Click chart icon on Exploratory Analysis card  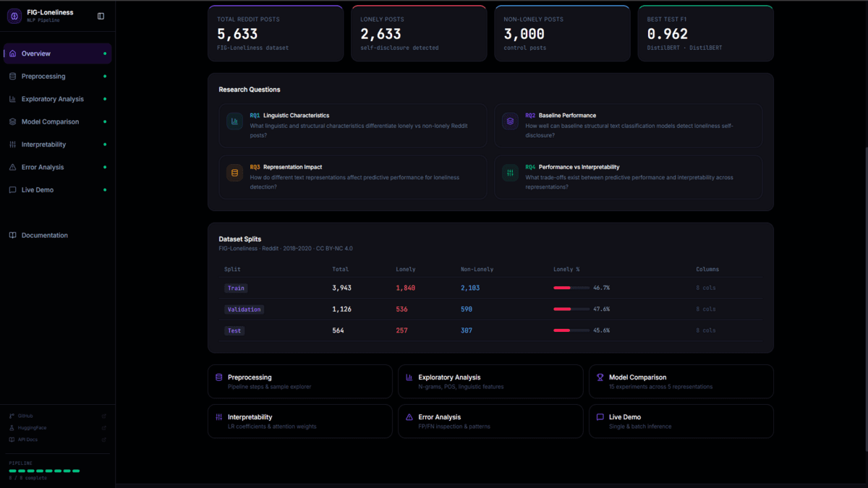tap(409, 377)
